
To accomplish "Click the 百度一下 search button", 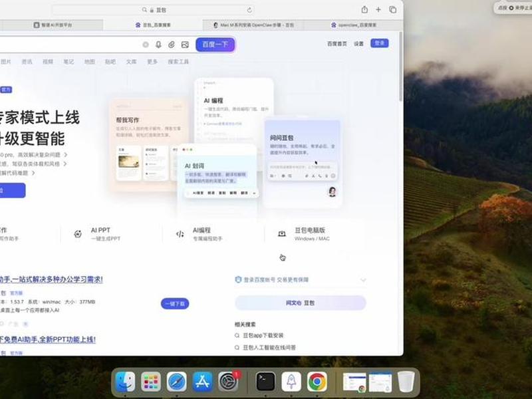I will [x=215, y=45].
